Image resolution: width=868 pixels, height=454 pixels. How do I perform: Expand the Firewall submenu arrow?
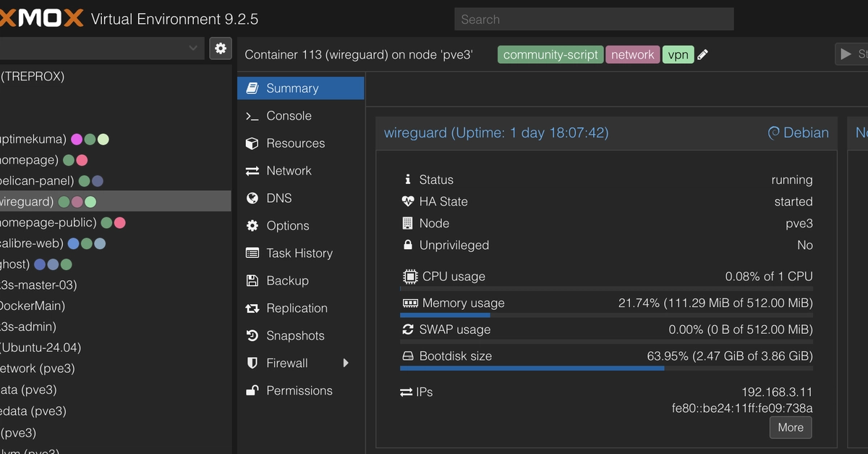(x=346, y=363)
